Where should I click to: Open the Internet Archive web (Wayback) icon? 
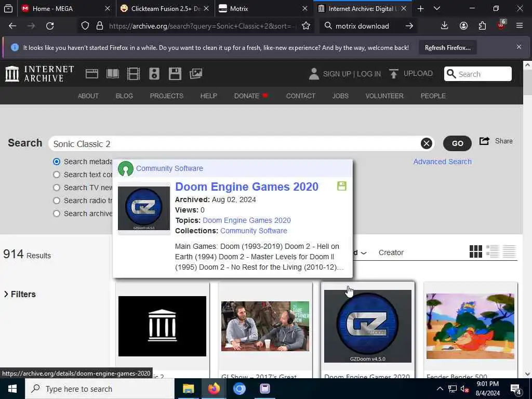pos(91,74)
